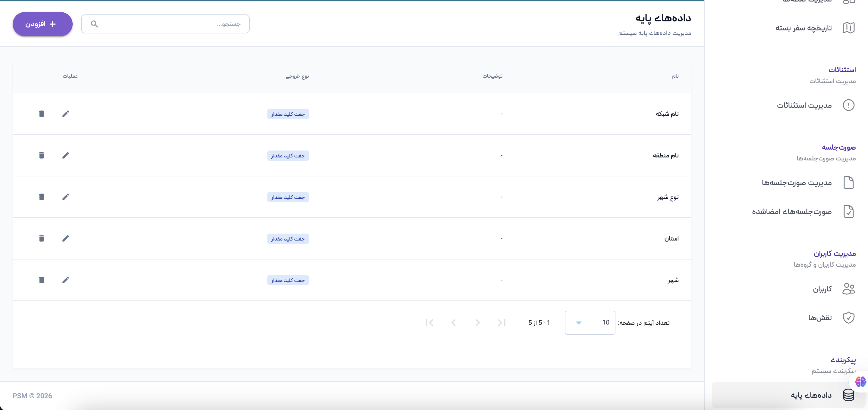This screenshot has width=868, height=410.
Task: Open نقش‌ها in sidebar
Action: [x=820, y=317]
